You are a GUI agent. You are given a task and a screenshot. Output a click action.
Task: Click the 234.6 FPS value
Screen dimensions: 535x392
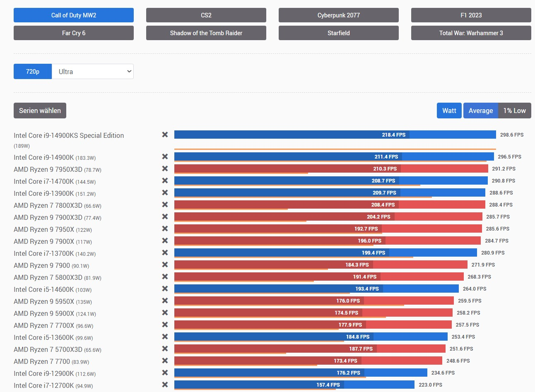(443, 373)
